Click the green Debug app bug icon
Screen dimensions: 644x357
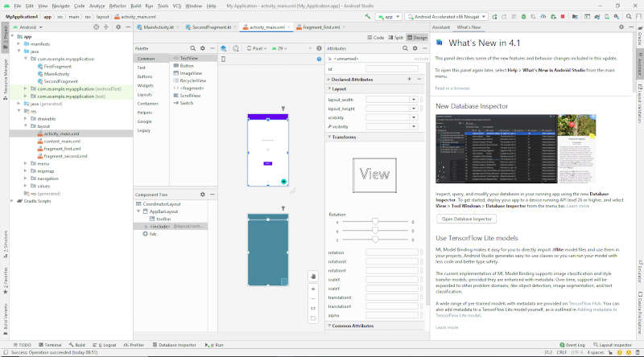524,17
